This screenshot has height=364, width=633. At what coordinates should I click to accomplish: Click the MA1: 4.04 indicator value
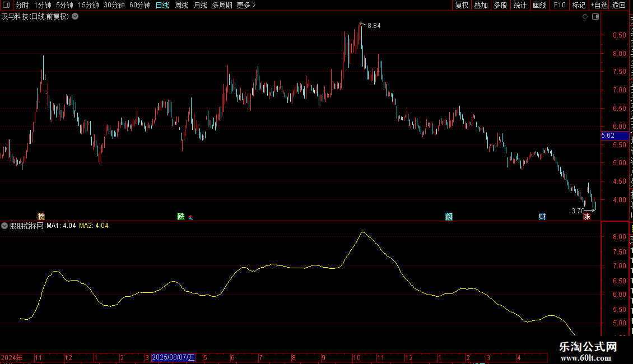[x=61, y=226]
